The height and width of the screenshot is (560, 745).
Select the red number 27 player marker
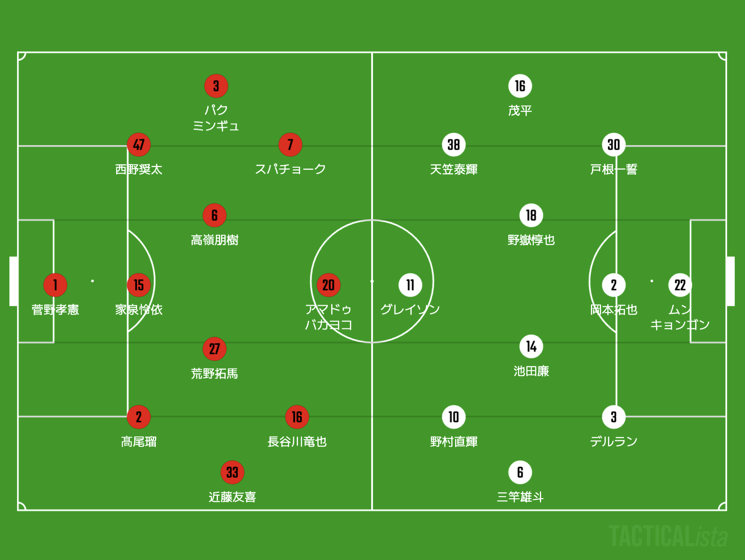coord(215,349)
